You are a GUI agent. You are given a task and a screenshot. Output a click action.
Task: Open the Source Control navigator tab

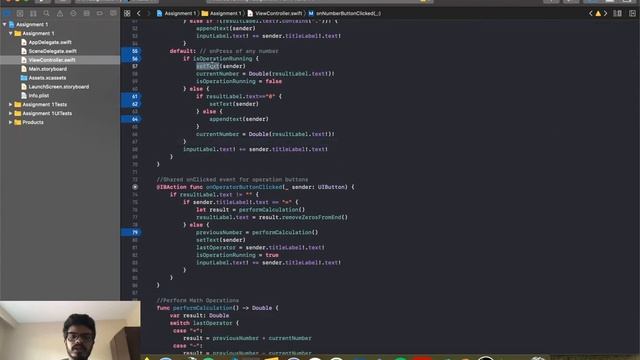click(20, 13)
